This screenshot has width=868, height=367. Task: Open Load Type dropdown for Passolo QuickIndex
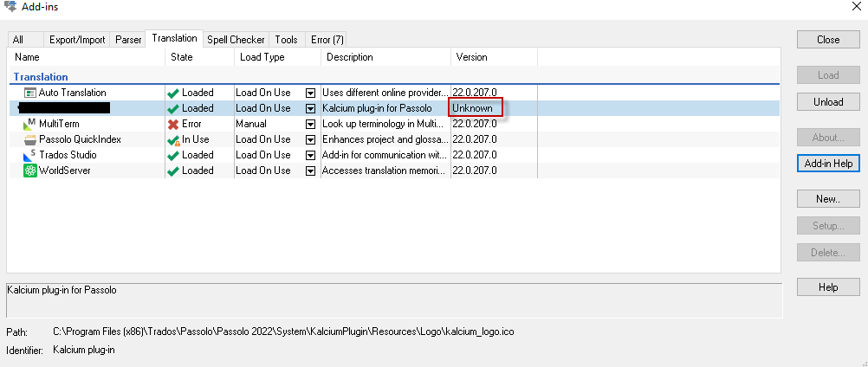[x=310, y=139]
